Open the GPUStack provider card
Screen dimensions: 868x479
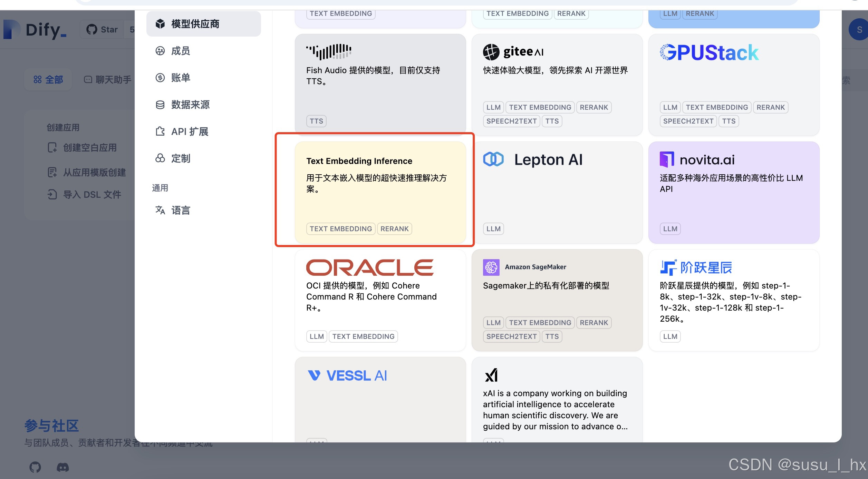pos(733,85)
